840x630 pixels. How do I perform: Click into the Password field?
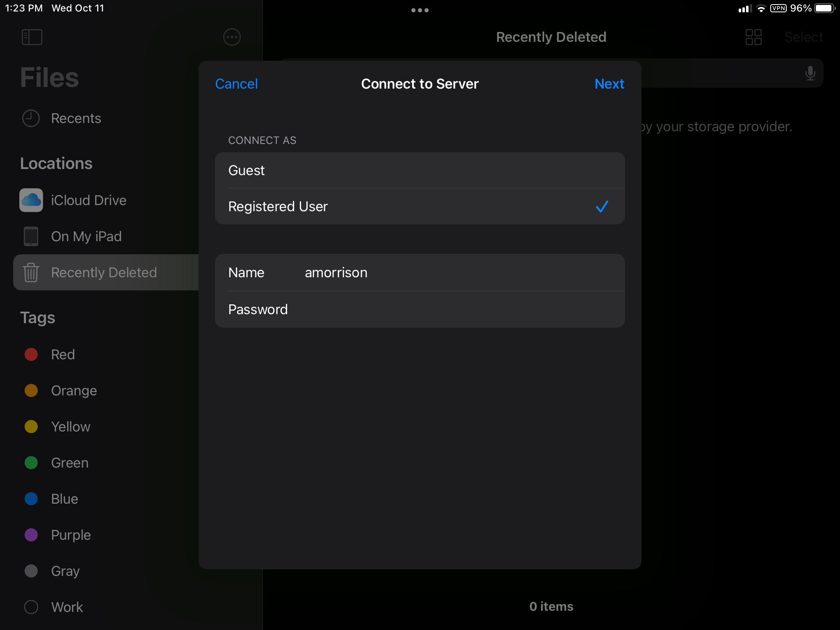451,309
